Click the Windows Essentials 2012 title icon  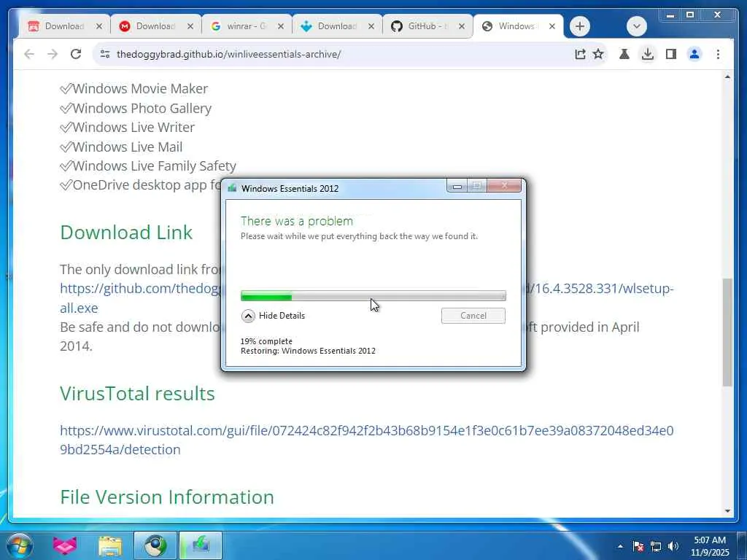click(x=232, y=188)
